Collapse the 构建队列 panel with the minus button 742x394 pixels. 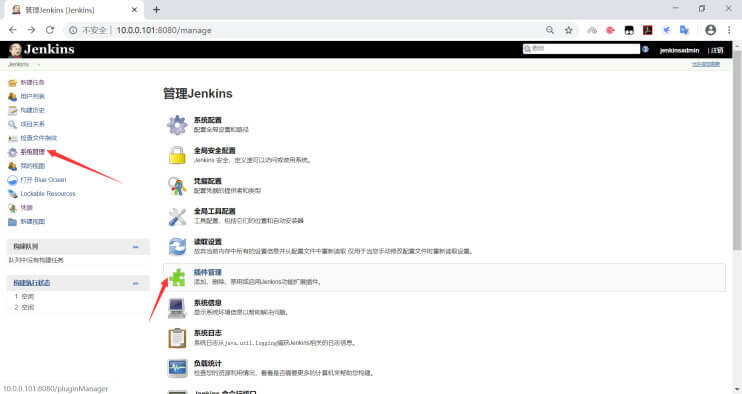pos(136,247)
